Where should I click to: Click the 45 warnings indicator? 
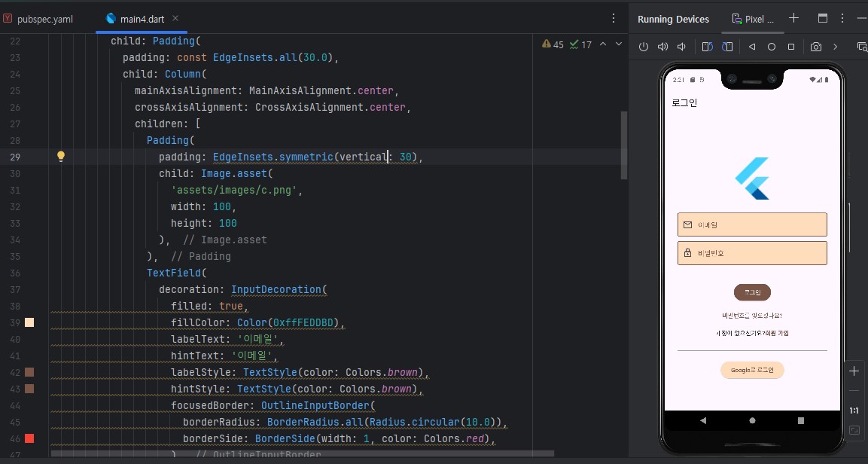click(x=553, y=44)
